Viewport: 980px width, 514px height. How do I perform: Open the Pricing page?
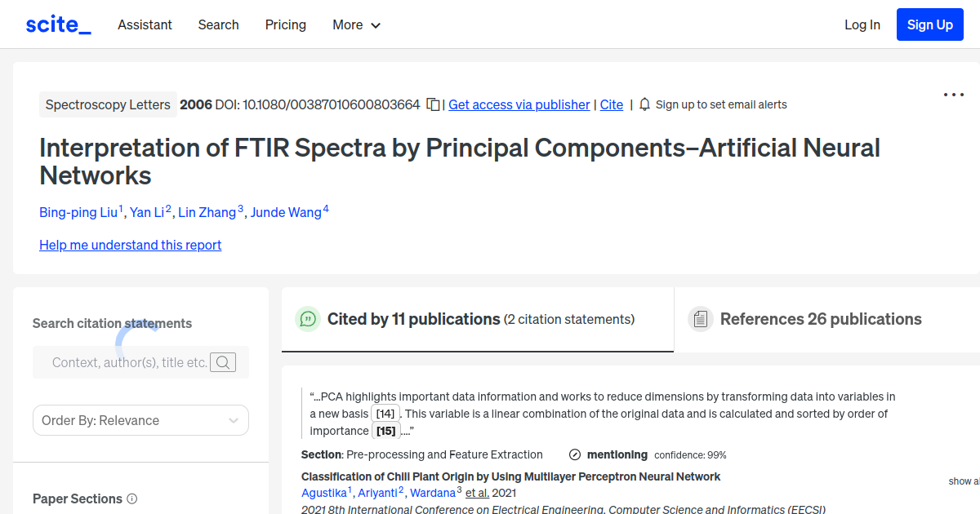285,24
